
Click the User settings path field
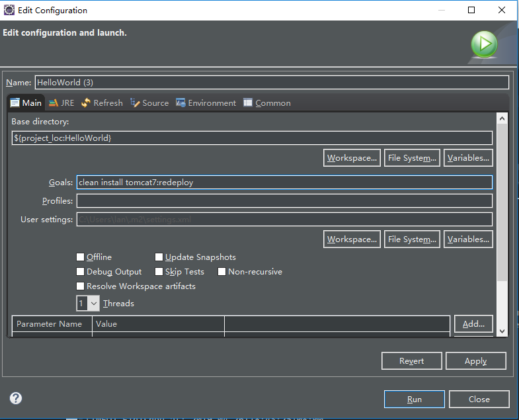(x=284, y=220)
